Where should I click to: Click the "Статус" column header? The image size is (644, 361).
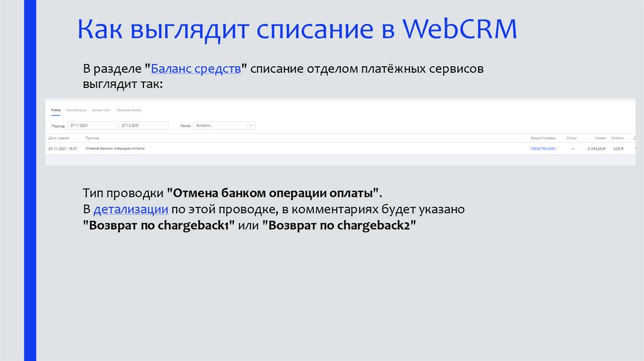point(571,138)
